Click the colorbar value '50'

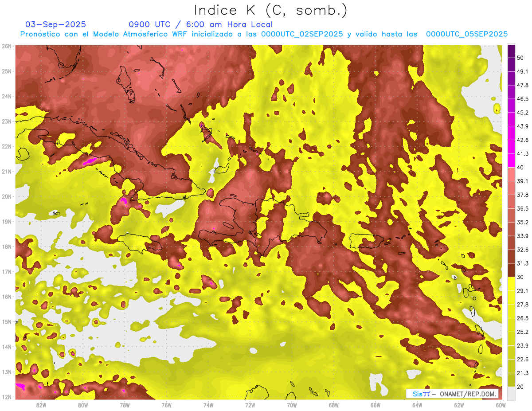(520, 58)
